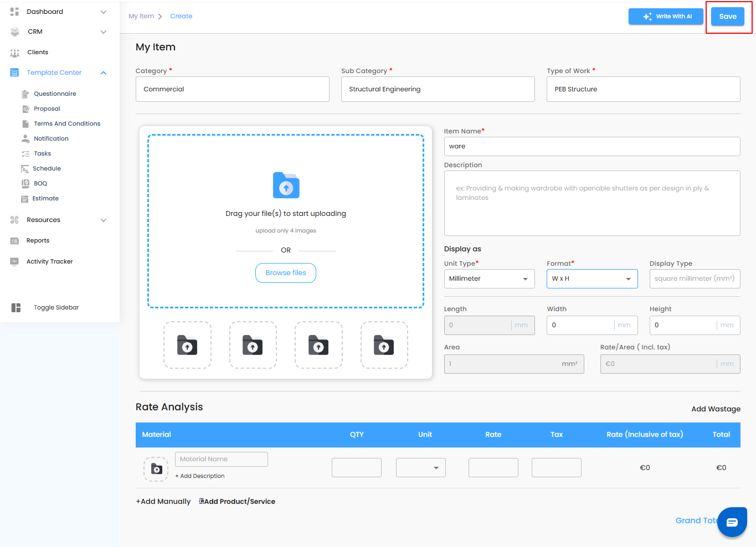Collapse the Template Center section
This screenshot has height=547, width=756.
104,73
